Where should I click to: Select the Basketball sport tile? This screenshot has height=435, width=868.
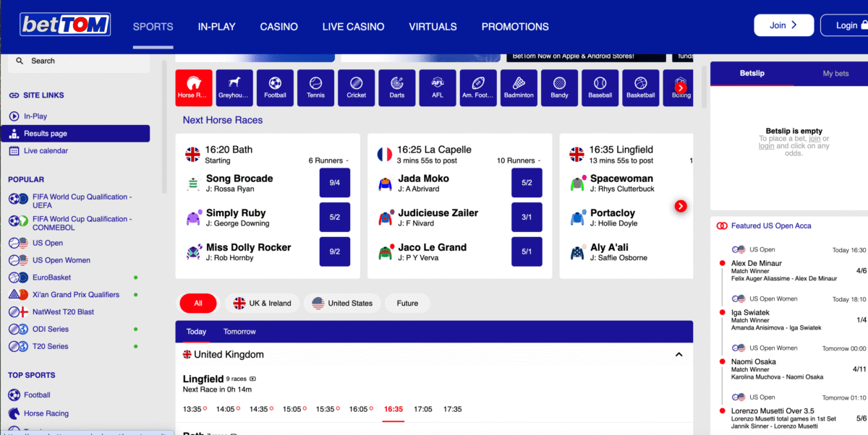(x=640, y=88)
